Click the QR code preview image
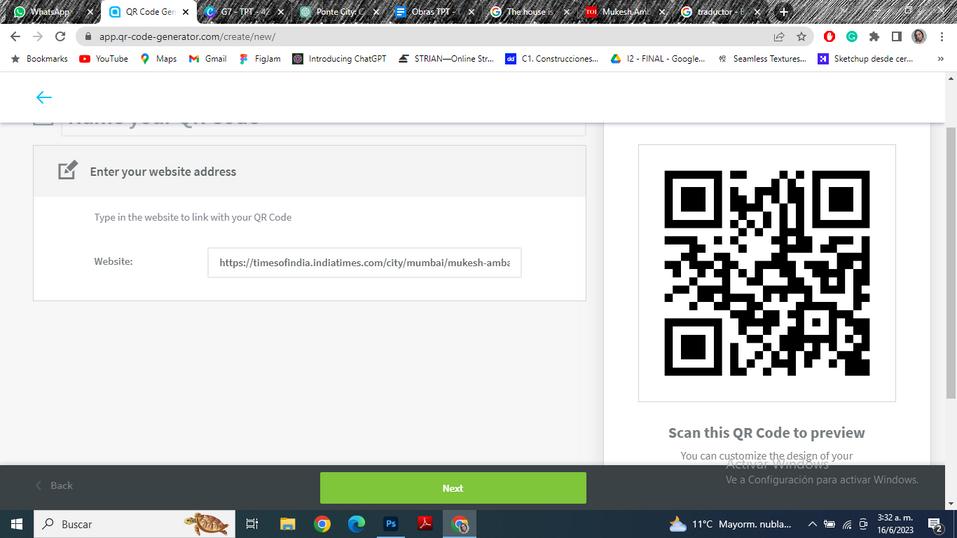Screen dimensions: 957x538 (x=767, y=273)
